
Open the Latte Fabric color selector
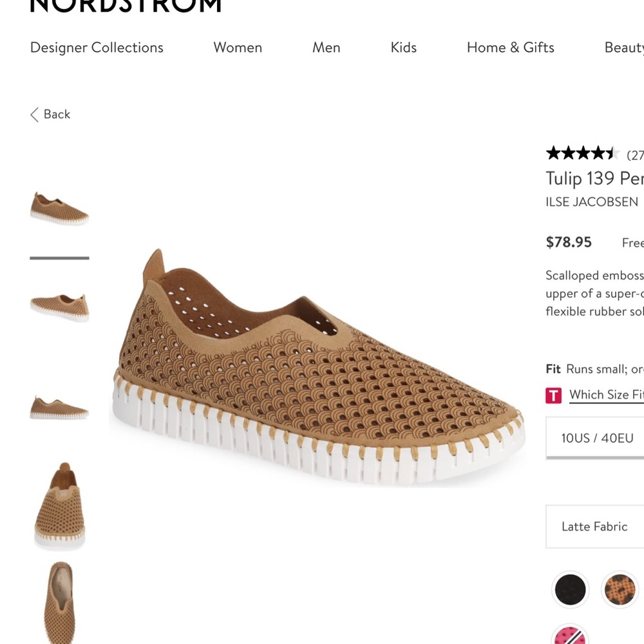(599, 526)
